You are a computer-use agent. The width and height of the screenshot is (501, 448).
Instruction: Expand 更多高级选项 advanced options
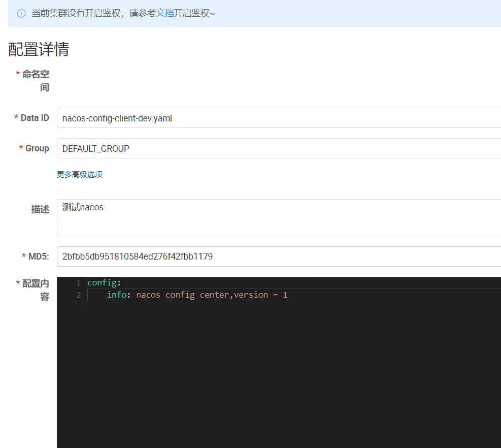(80, 174)
